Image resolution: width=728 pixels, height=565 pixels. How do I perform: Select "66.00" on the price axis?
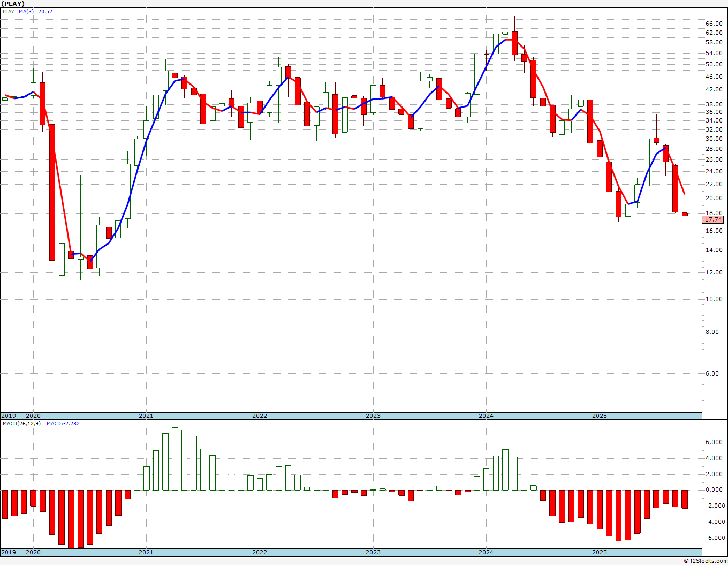[x=714, y=24]
